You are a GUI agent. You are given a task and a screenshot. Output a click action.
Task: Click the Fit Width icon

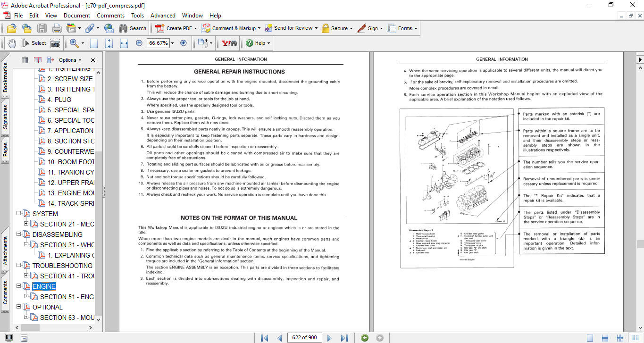[124, 43]
